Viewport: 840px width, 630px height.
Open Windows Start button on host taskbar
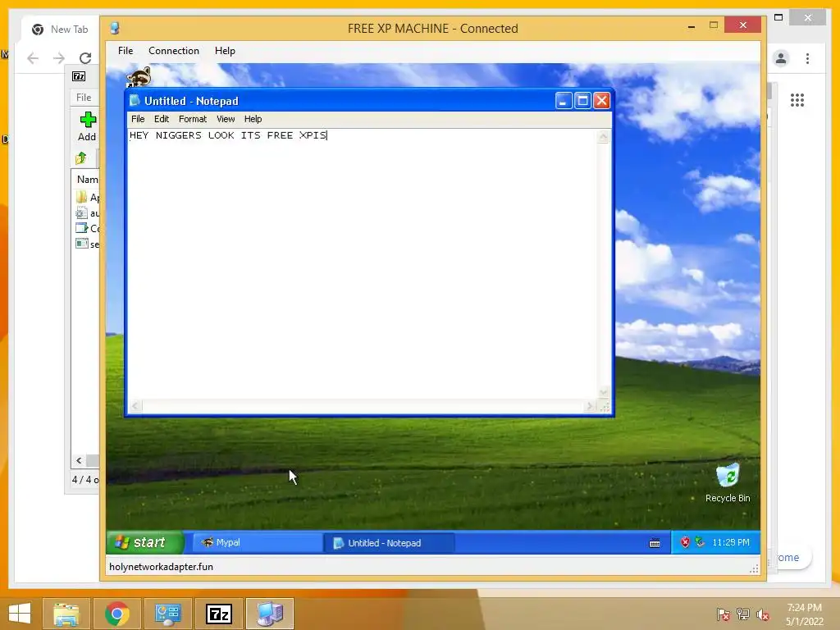tap(20, 614)
